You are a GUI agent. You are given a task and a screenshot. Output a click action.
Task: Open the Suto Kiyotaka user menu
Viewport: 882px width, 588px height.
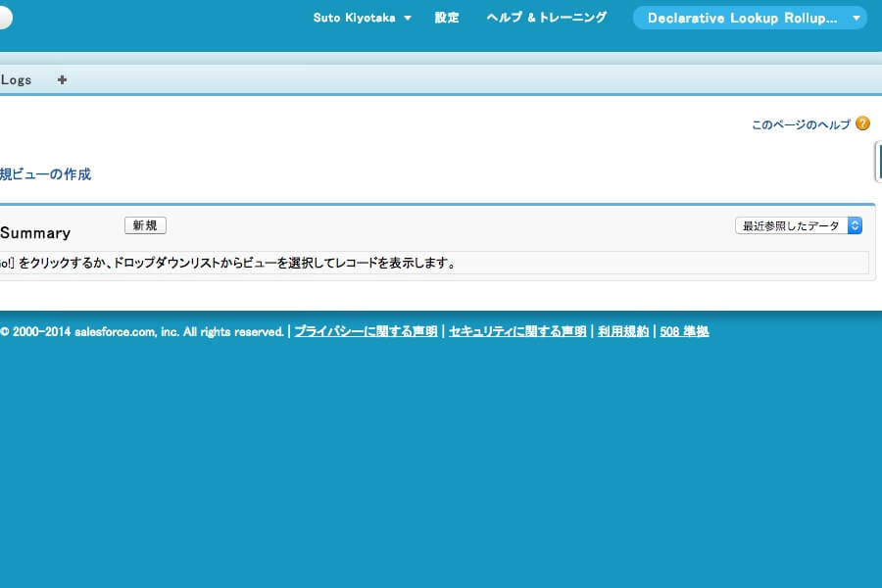pyautogui.click(x=354, y=18)
